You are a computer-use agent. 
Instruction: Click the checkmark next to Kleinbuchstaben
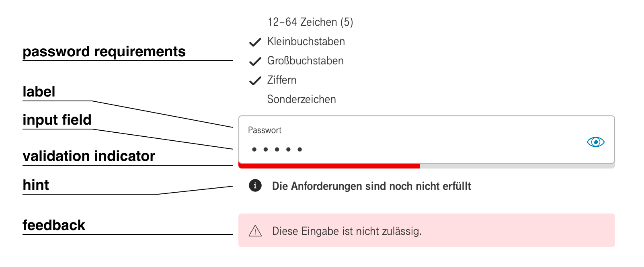255,42
